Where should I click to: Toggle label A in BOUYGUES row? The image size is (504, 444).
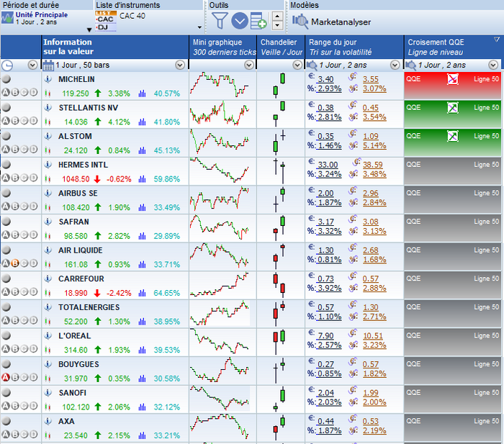click(6, 378)
